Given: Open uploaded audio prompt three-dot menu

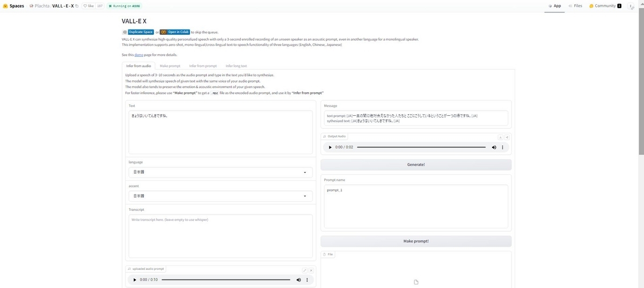Looking at the screenshot, I should click(307, 279).
